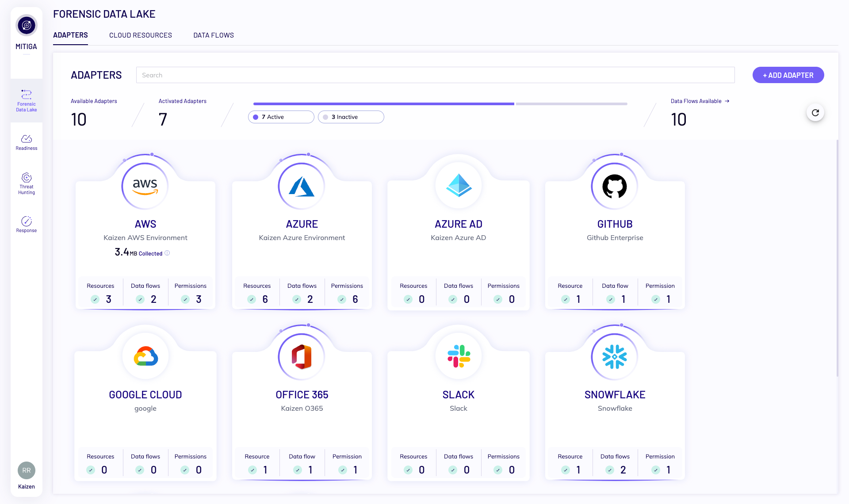Open the Data Flows tab
This screenshot has height=504, width=849.
point(213,35)
